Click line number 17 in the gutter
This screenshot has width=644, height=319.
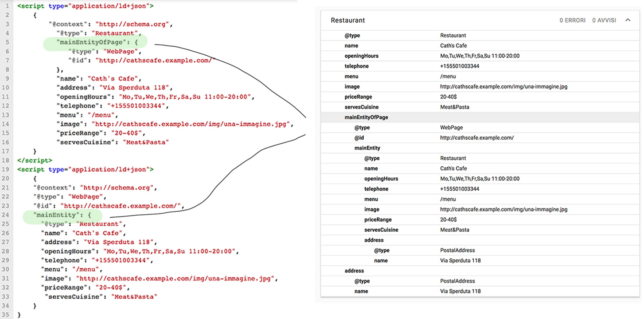(x=5, y=151)
